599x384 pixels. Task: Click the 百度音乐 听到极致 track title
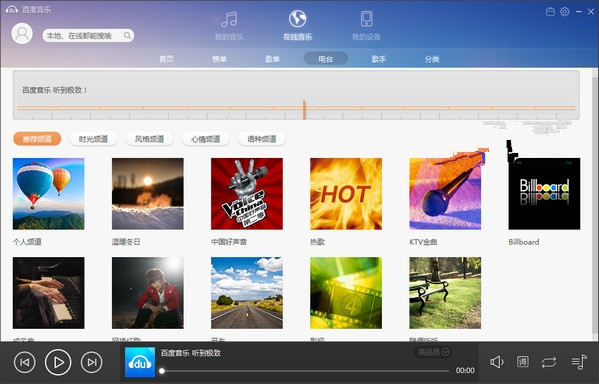point(191,353)
